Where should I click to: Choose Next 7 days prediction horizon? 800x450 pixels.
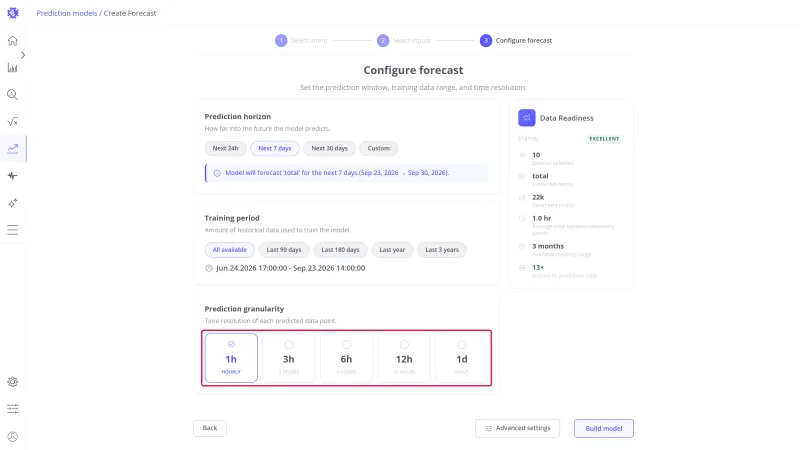coord(274,148)
